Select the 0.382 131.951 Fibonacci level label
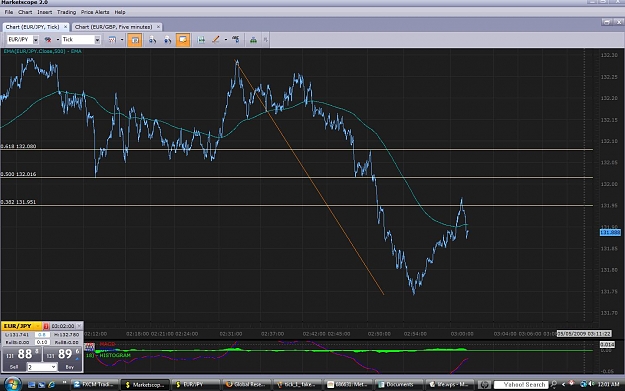 point(18,202)
